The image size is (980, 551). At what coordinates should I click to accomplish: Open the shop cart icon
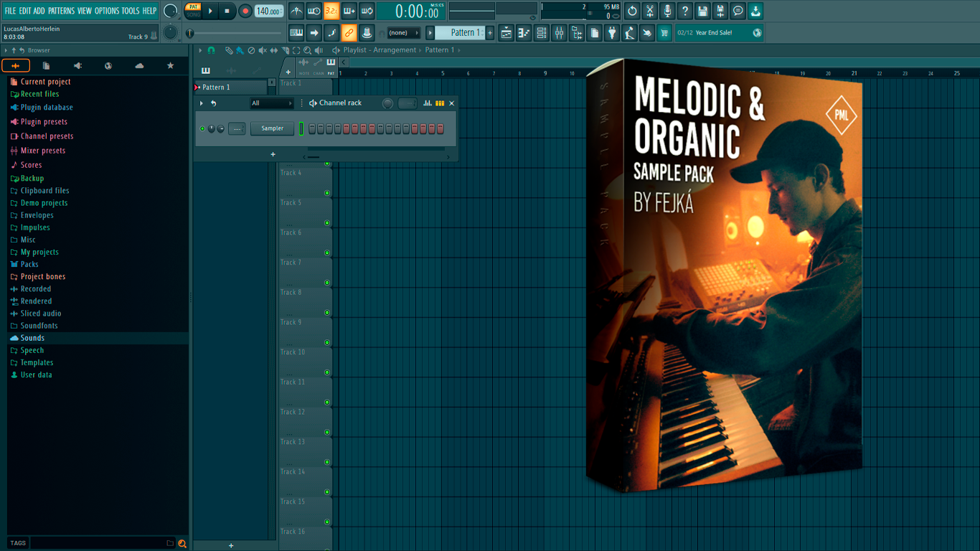[x=664, y=32]
